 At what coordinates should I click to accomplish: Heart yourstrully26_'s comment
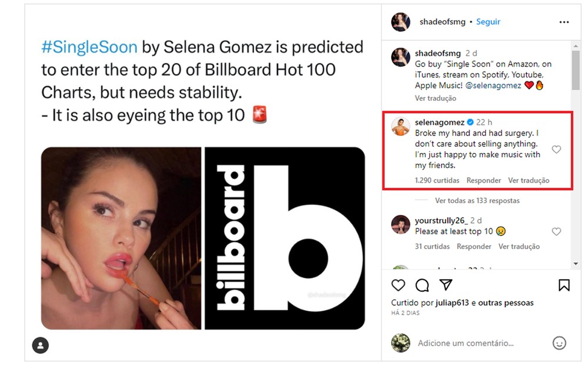click(556, 231)
